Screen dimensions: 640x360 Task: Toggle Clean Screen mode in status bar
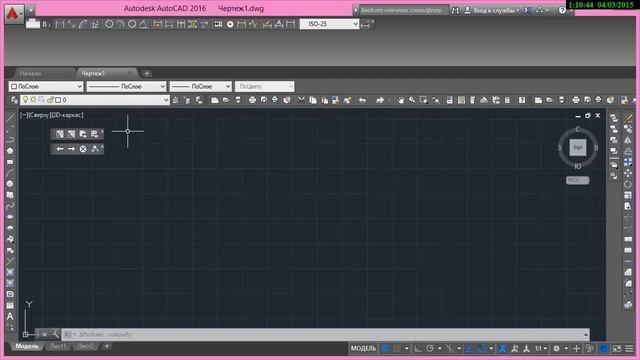(617, 349)
